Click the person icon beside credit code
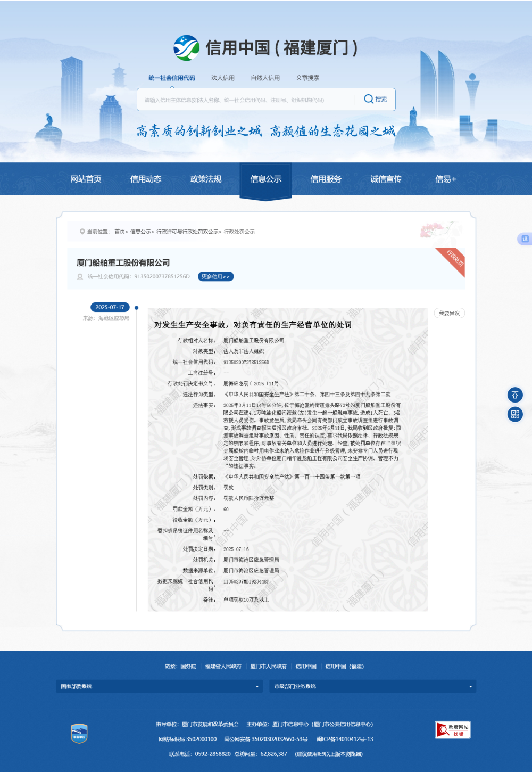Screen dimensions: 532x772 tap(80, 277)
